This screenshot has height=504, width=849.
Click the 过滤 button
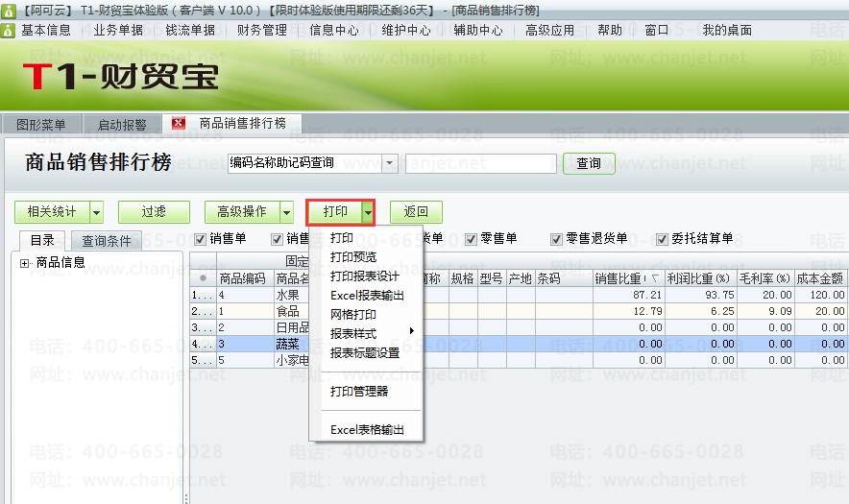154,212
